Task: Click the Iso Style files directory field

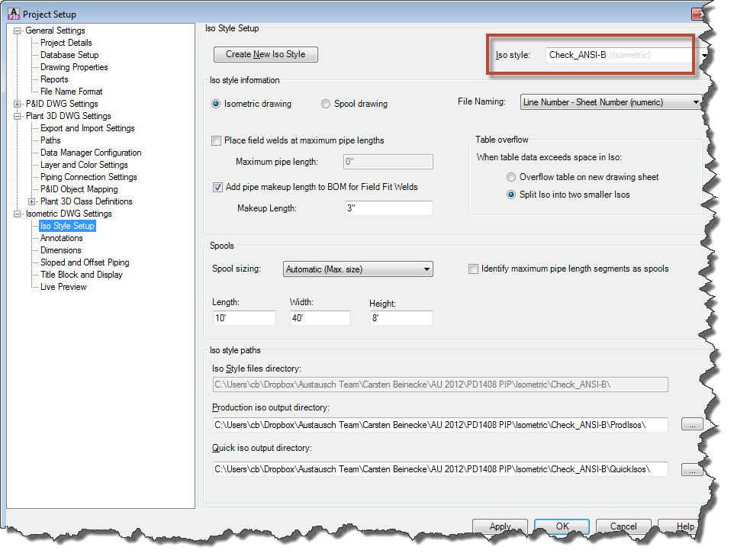Action: click(x=440, y=385)
